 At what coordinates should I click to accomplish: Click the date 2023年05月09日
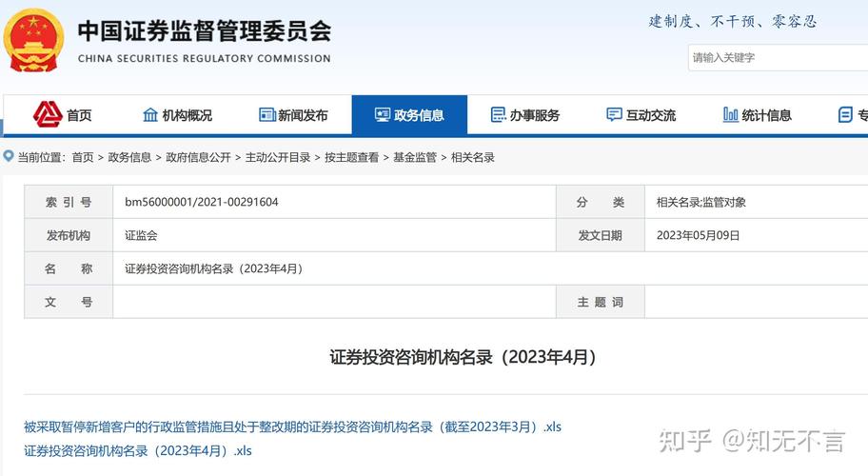698,235
